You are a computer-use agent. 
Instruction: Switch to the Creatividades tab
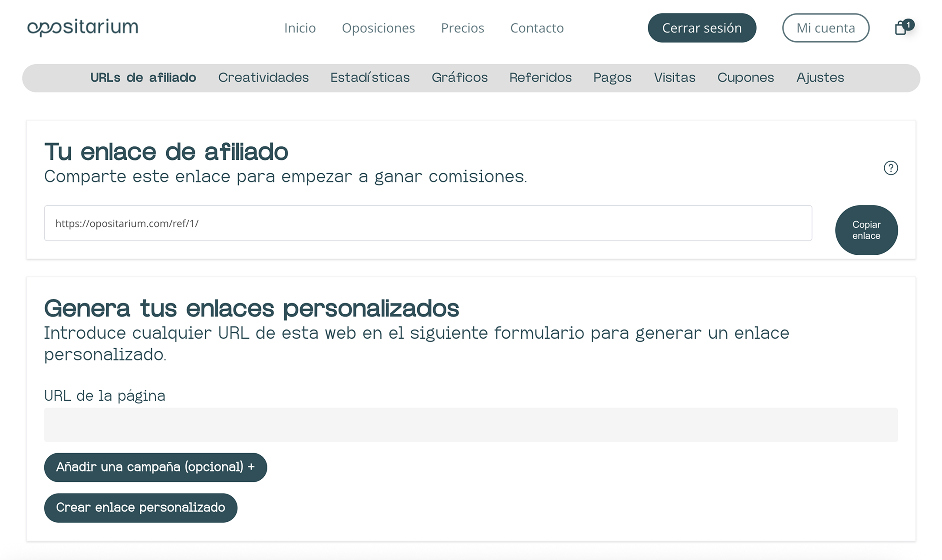tap(263, 78)
